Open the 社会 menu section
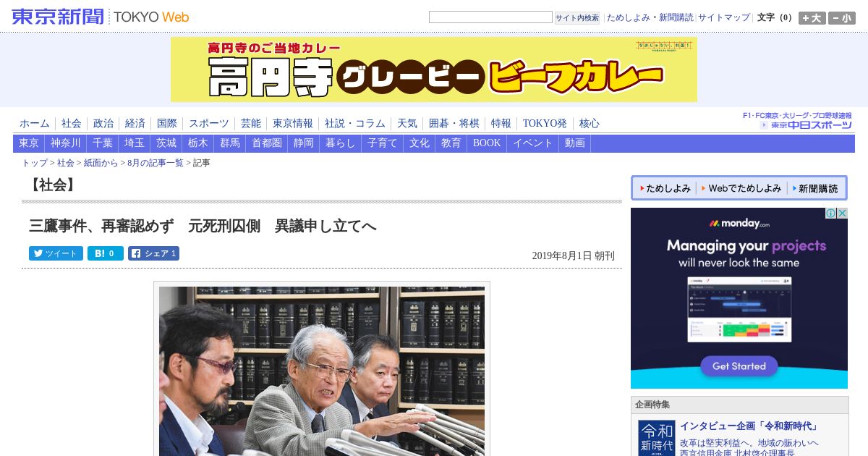This screenshot has height=456, width=868. click(72, 124)
